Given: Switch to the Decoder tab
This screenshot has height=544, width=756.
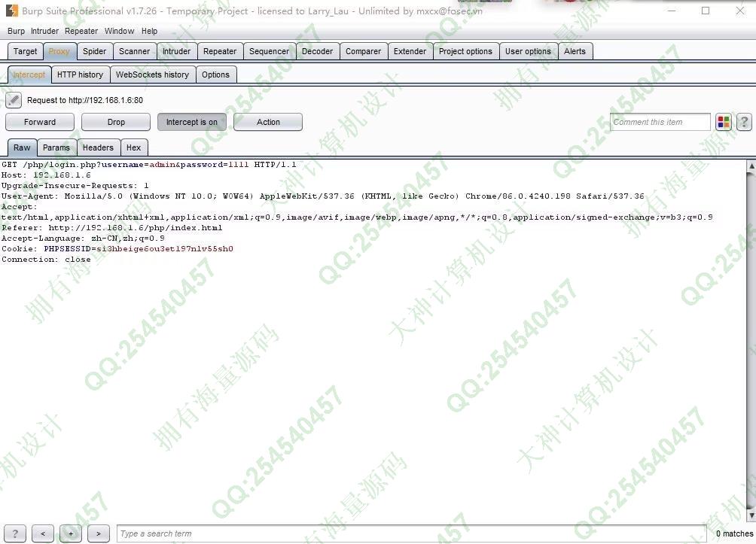Looking at the screenshot, I should coord(317,51).
